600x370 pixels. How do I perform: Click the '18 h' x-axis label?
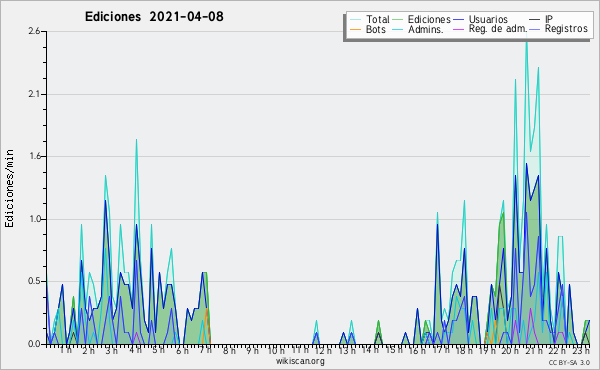tap(464, 350)
